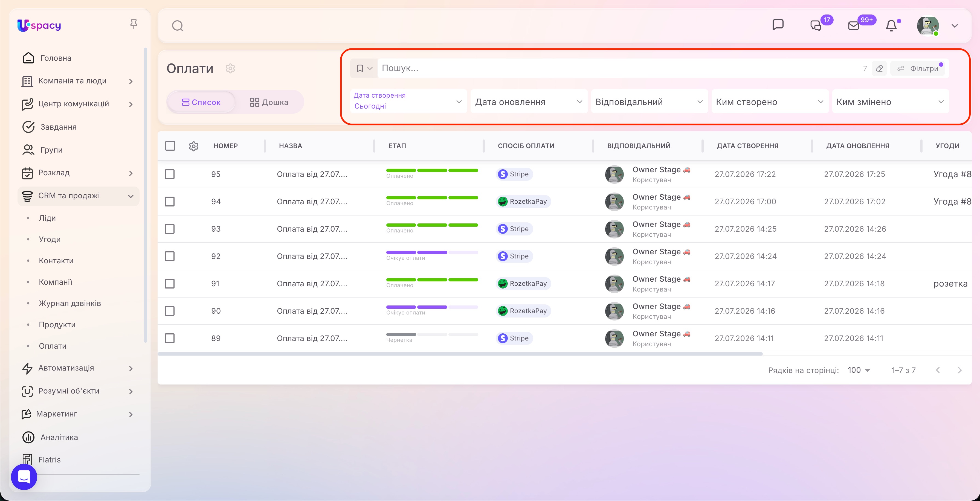Viewport: 980px width, 501px height.
Task: Click the global search magnifier icon
Action: 178,26
